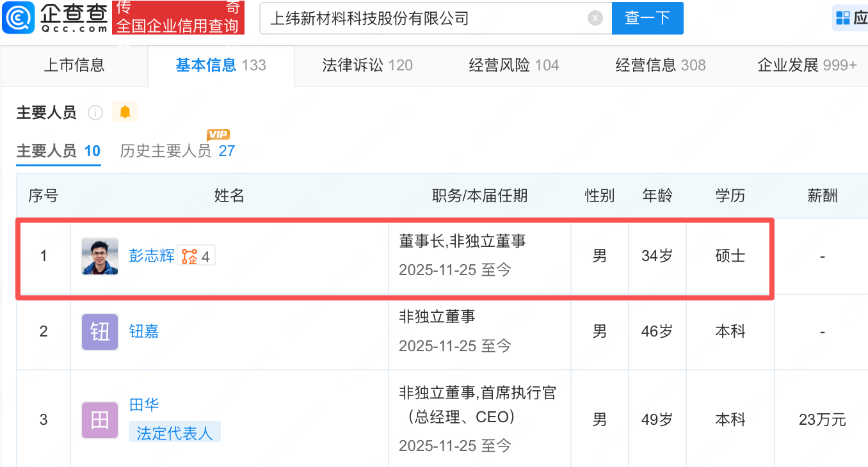
Task: Click the 46岁 age cell
Action: pyautogui.click(x=657, y=331)
